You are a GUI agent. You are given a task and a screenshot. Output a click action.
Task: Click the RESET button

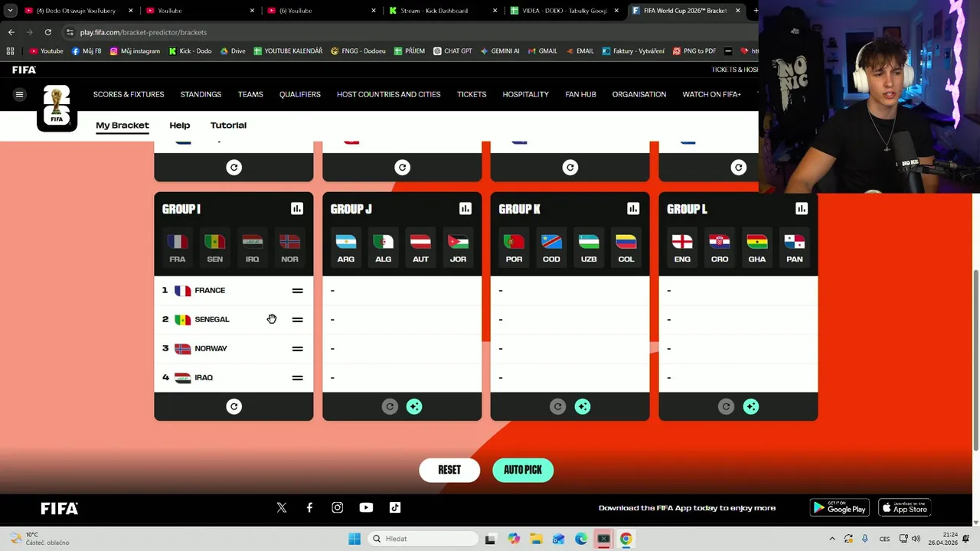coord(449,470)
